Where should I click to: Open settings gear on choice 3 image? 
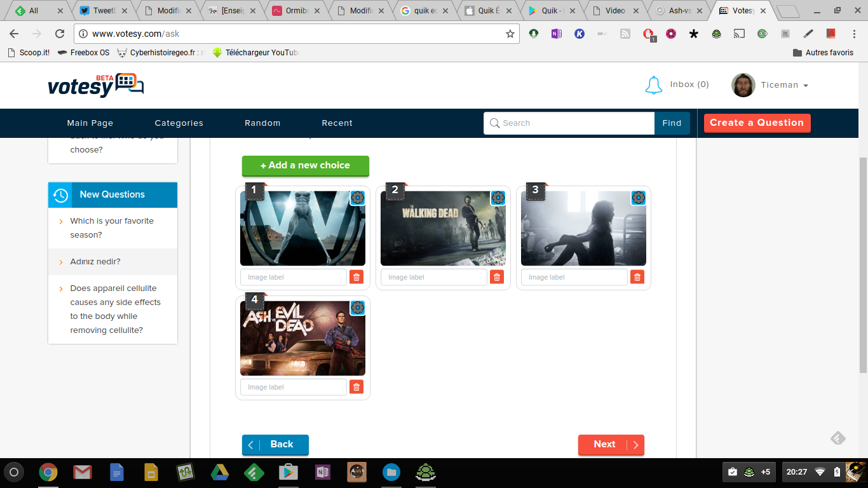click(x=639, y=198)
